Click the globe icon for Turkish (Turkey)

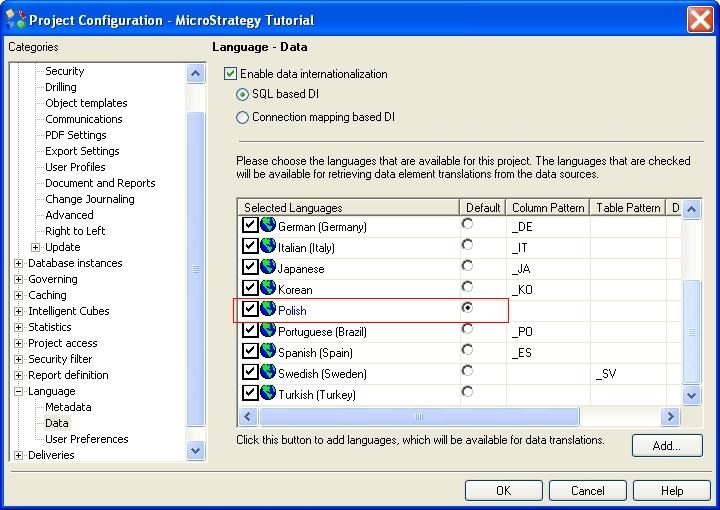(268, 394)
